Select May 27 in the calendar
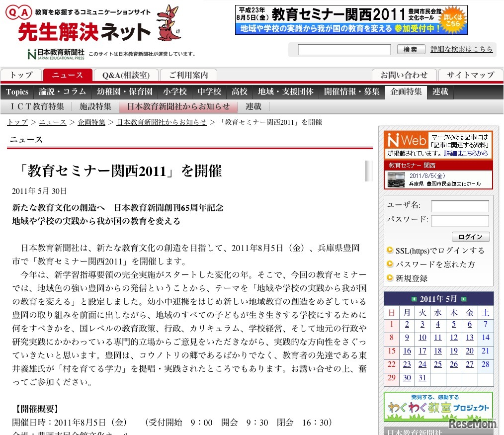 (470, 364)
